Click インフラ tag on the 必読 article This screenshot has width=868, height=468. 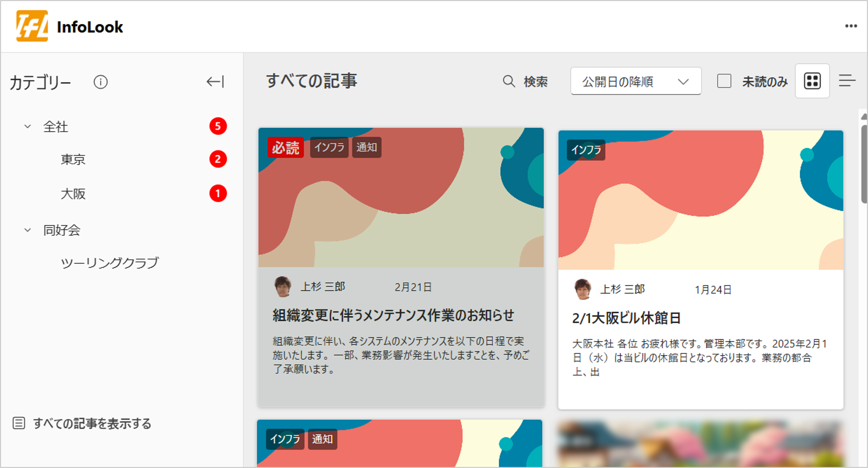click(x=329, y=147)
